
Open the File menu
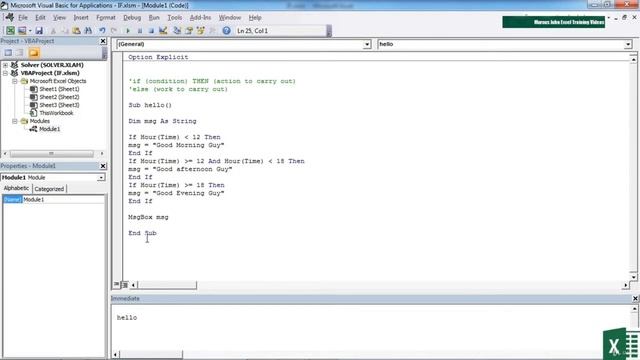(23, 18)
